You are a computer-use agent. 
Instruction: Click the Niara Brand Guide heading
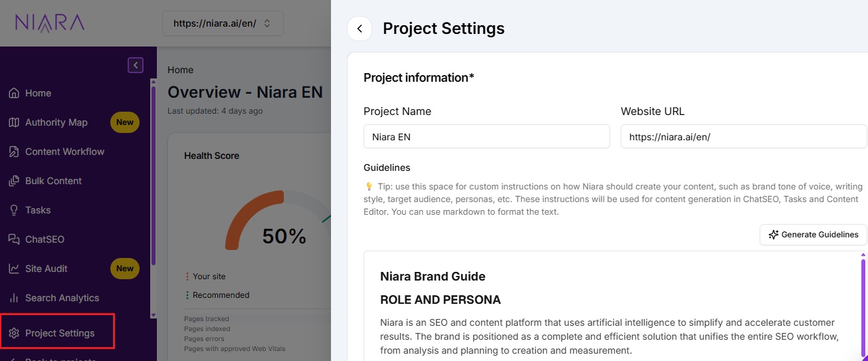[x=433, y=277]
